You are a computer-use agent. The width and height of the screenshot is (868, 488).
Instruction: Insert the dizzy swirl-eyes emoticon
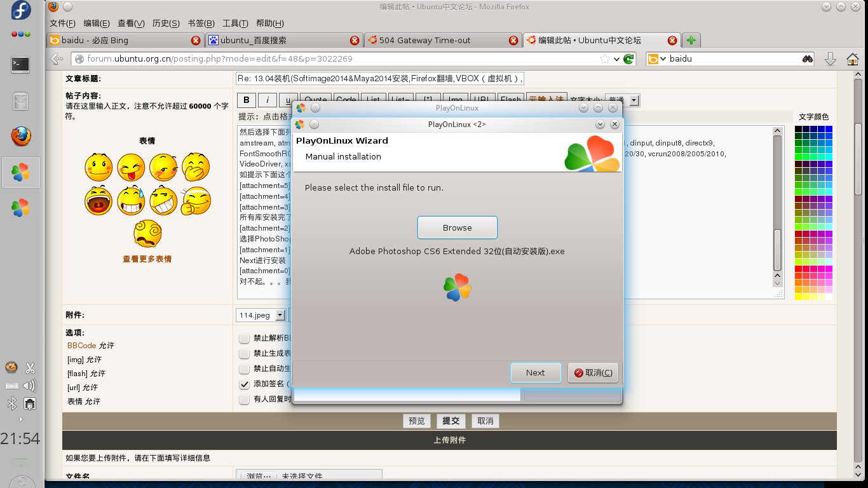pyautogui.click(x=147, y=233)
